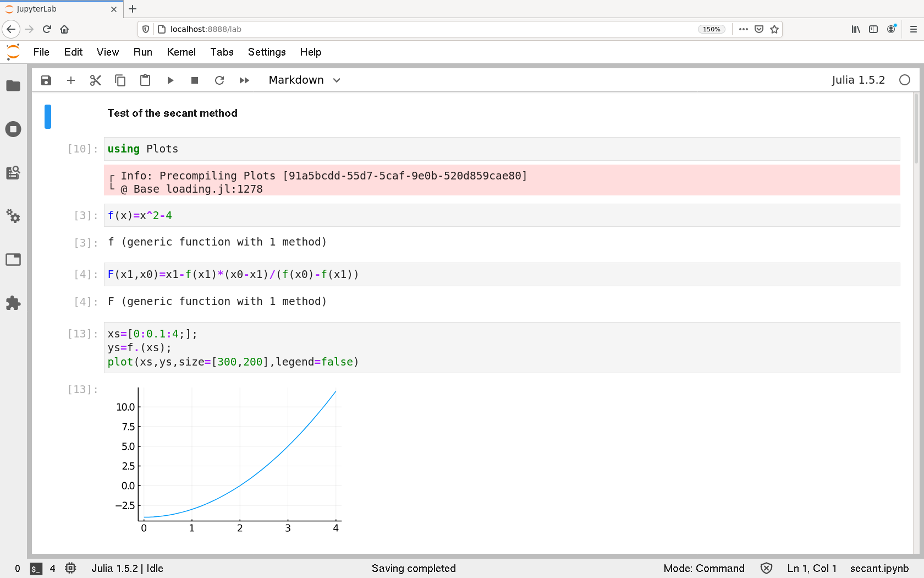Save the notebook with the disk icon
This screenshot has height=578, width=924.
[x=46, y=80]
